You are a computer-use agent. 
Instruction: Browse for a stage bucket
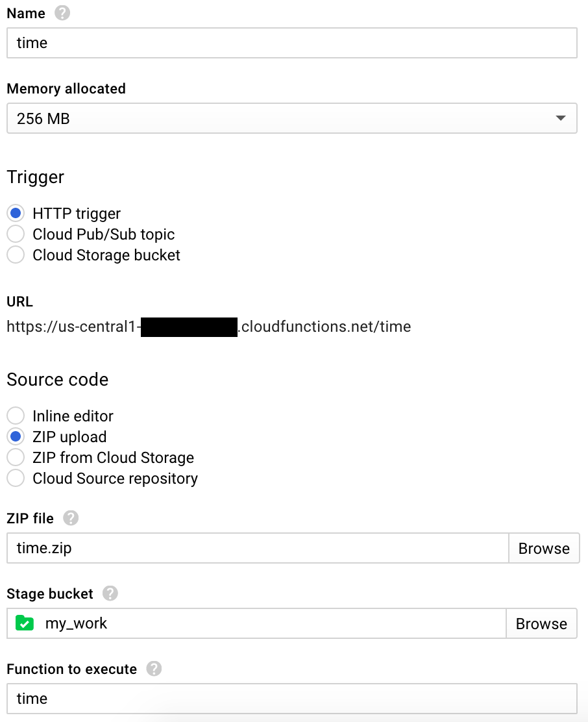click(541, 624)
